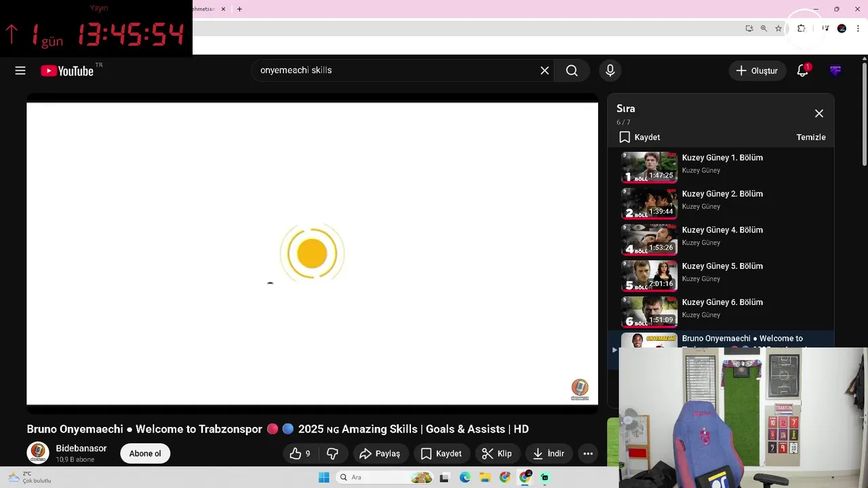868x488 pixels.
Task: Dislike the video with thumbs down
Action: pos(333,453)
